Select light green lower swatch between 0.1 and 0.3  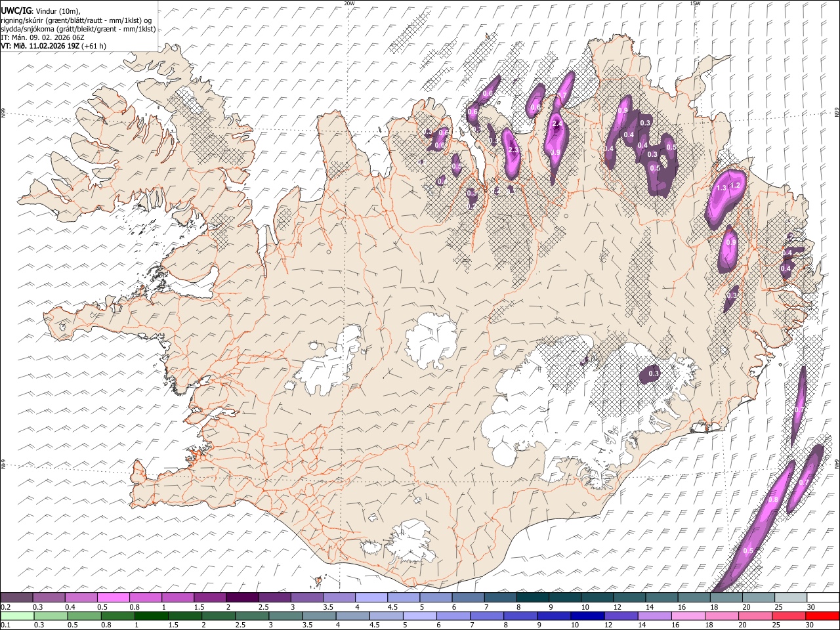point(18,616)
